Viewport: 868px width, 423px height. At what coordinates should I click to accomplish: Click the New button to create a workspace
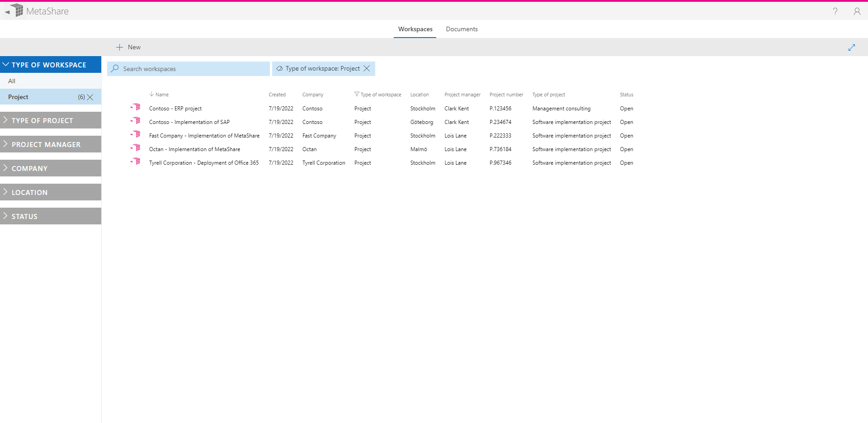pos(128,47)
